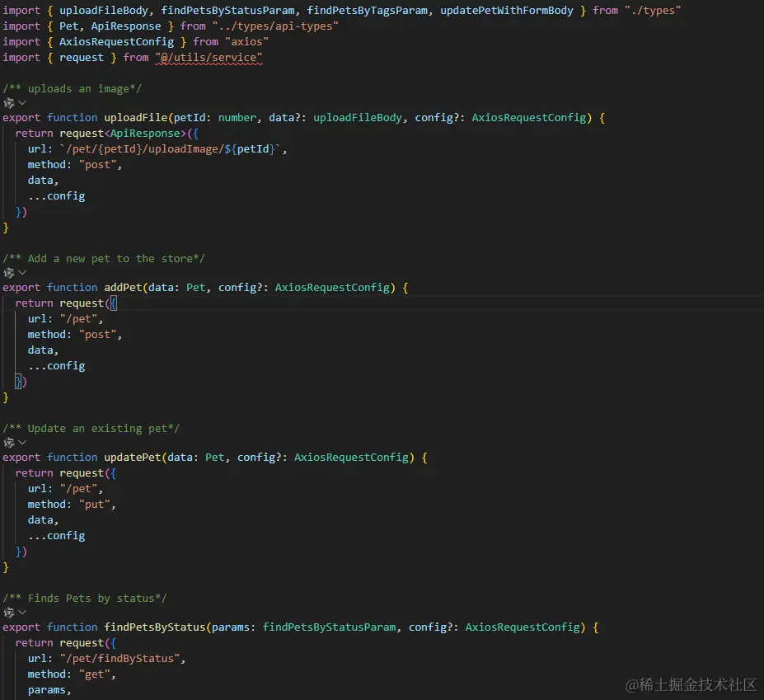Image resolution: width=764 pixels, height=700 pixels.
Task: Click "request" in the fourth import line
Action: click(82, 58)
